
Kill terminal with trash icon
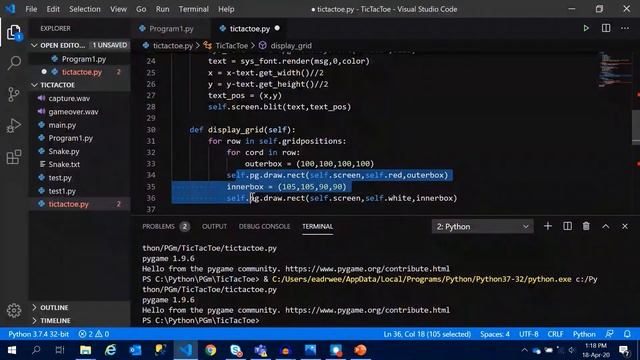click(x=586, y=226)
